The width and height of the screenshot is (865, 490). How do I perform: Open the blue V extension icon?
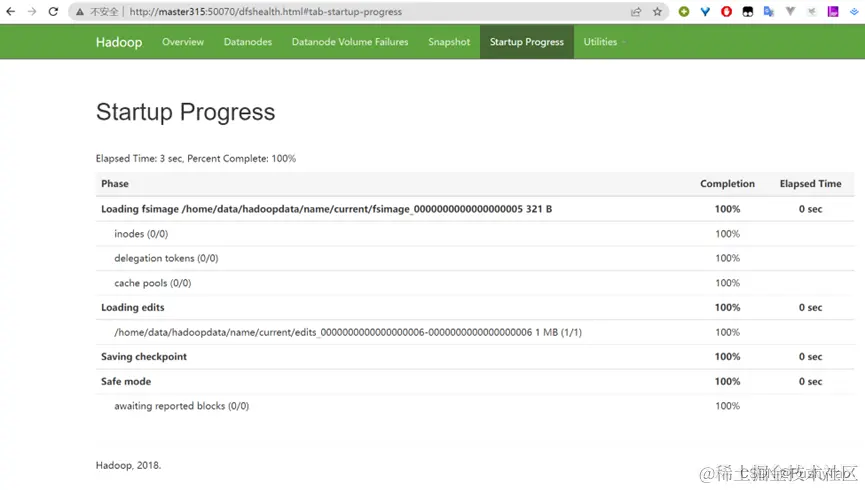coord(705,12)
